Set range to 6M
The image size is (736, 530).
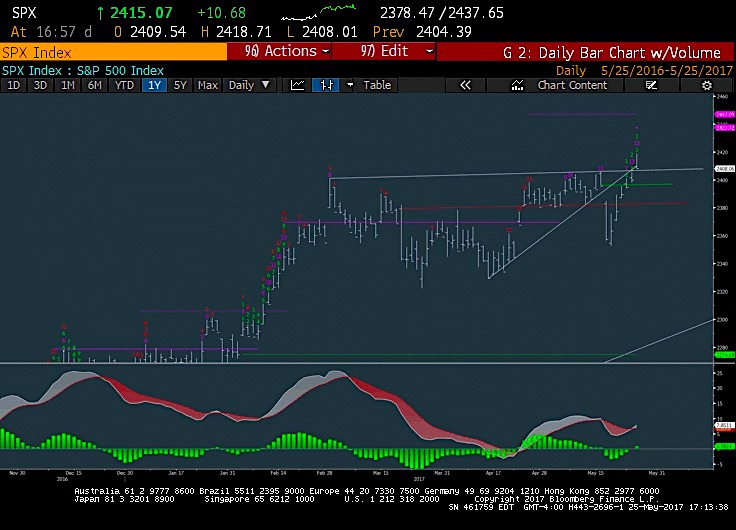click(94, 85)
